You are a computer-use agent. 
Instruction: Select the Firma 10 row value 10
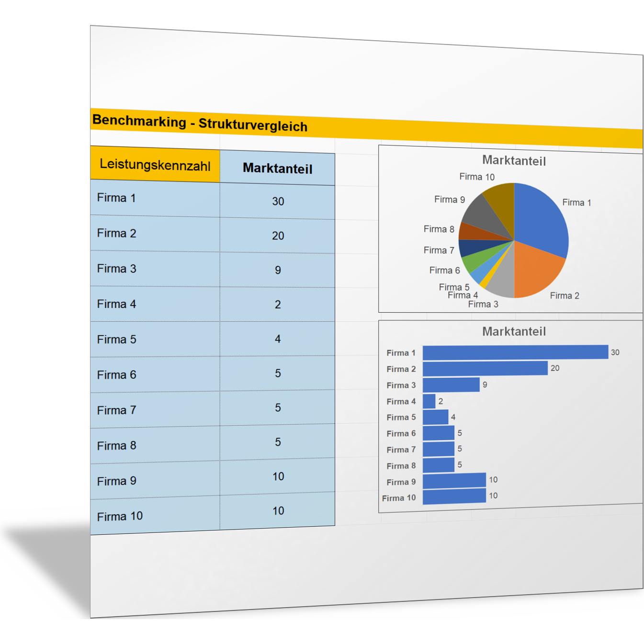pos(277,511)
